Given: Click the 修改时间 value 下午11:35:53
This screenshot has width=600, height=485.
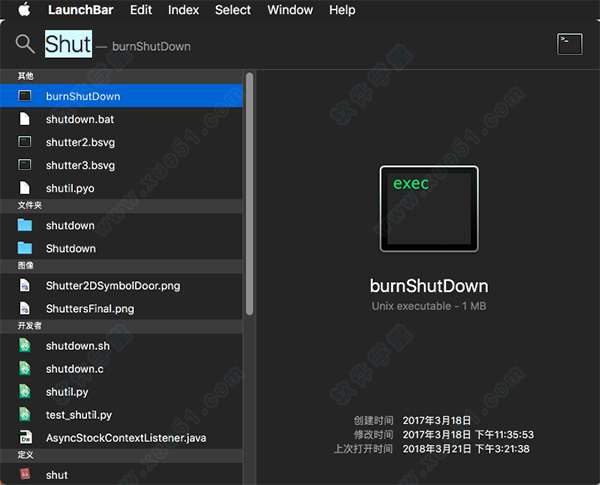Looking at the screenshot, I should 504,434.
